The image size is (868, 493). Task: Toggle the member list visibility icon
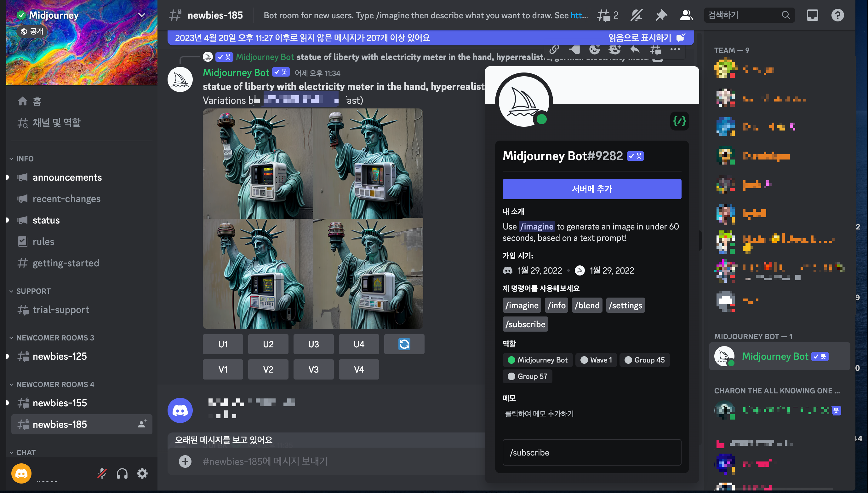(x=686, y=15)
